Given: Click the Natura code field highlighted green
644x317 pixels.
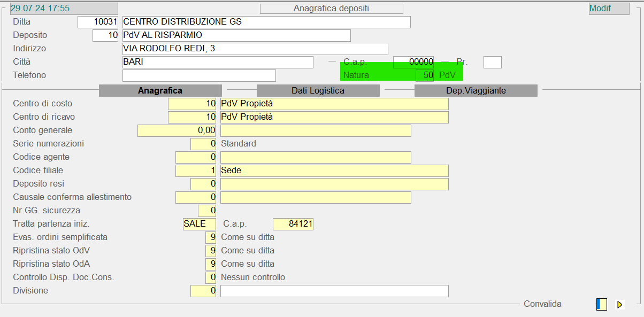Looking at the screenshot, I should click(x=425, y=75).
